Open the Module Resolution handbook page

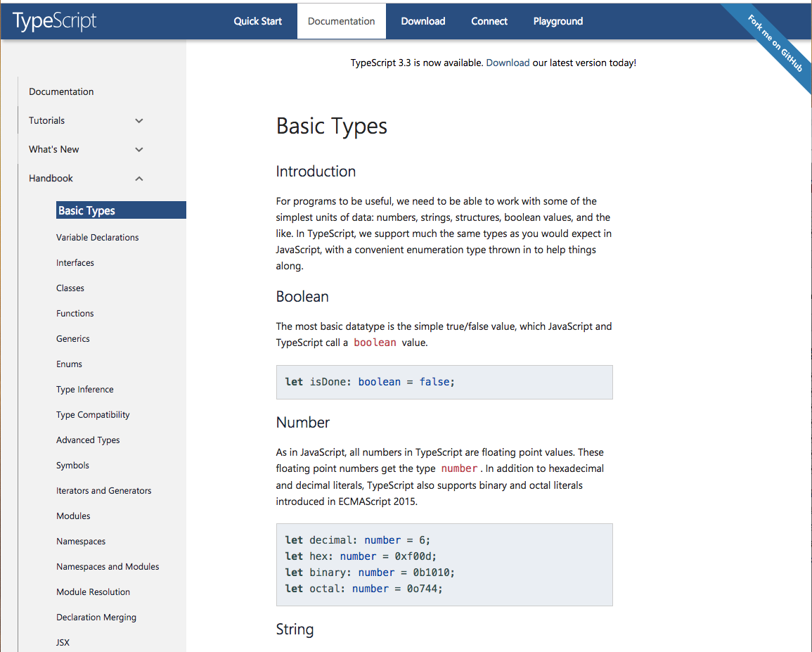click(93, 592)
